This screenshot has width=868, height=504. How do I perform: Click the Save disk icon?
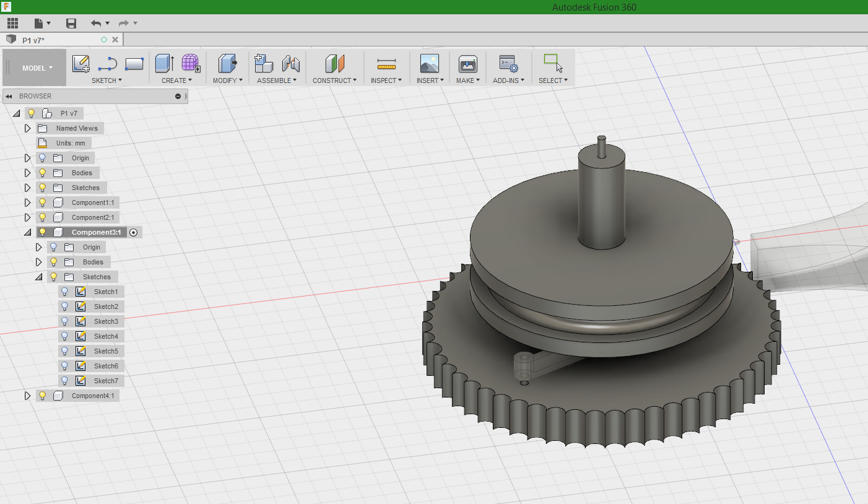(x=71, y=24)
